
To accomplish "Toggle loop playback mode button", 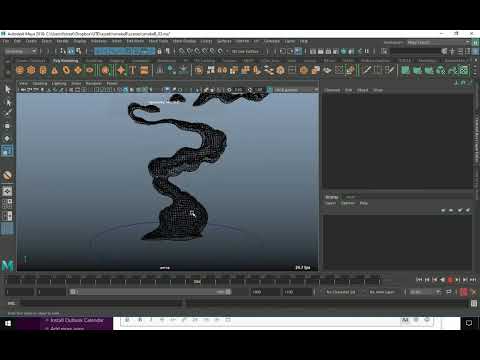I will (x=449, y=292).
